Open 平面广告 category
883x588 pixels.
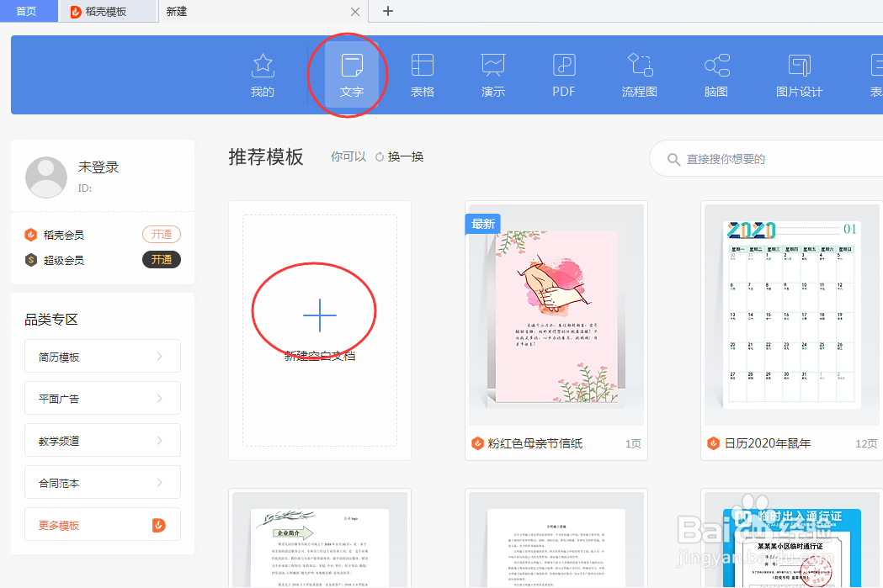(103, 399)
